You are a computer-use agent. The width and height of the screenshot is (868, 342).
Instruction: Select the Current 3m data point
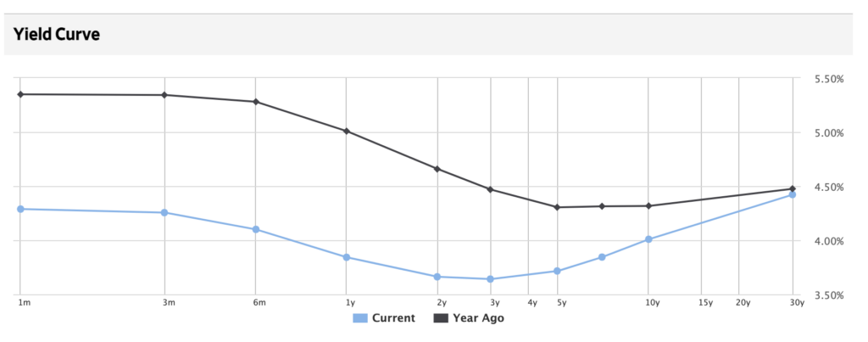pyautogui.click(x=164, y=212)
